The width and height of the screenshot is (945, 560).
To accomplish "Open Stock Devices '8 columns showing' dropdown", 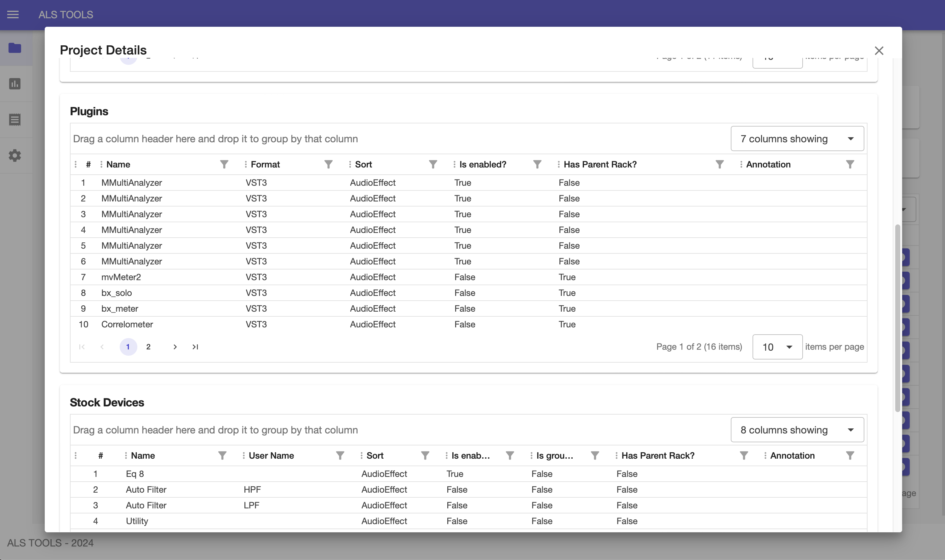I will (797, 430).
